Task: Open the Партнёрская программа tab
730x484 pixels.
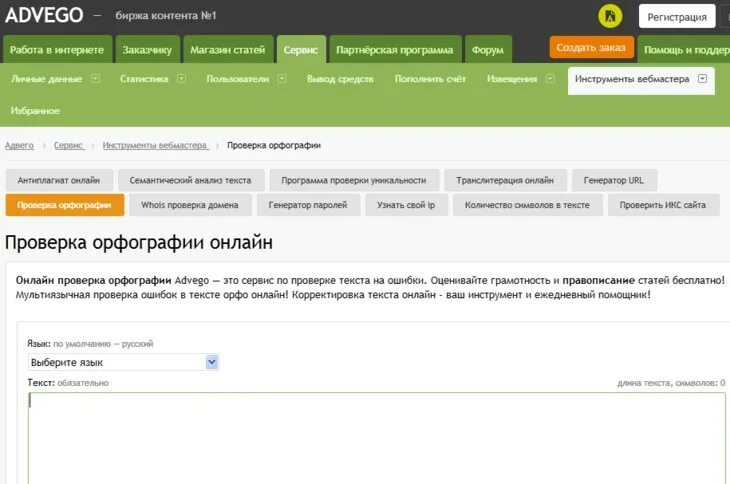Action: [395, 49]
